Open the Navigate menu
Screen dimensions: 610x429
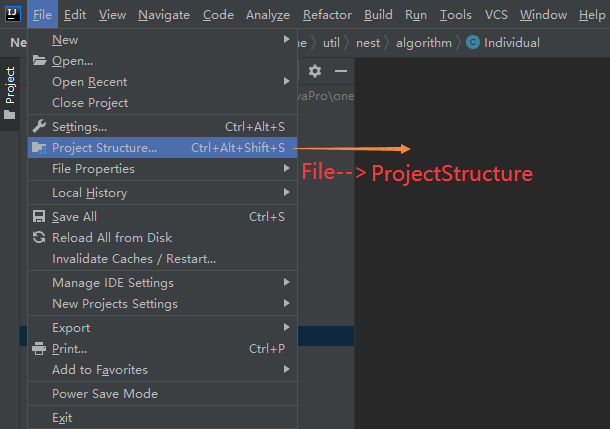(x=164, y=15)
